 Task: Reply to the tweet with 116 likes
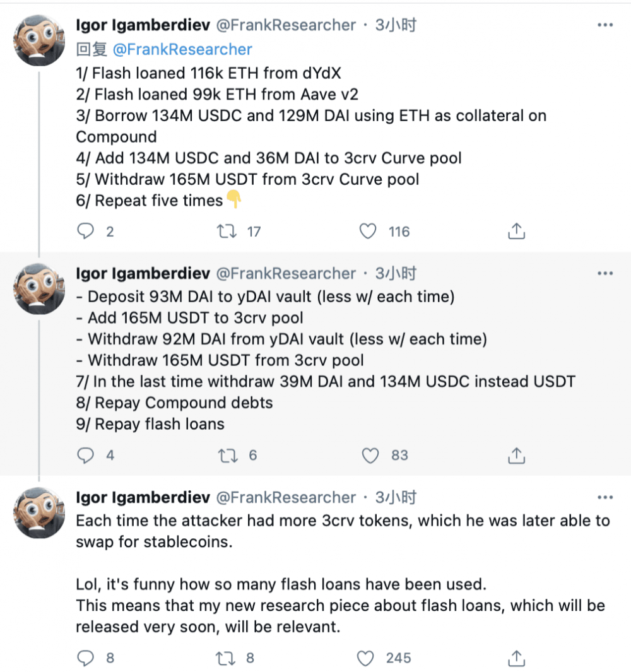pyautogui.click(x=85, y=232)
